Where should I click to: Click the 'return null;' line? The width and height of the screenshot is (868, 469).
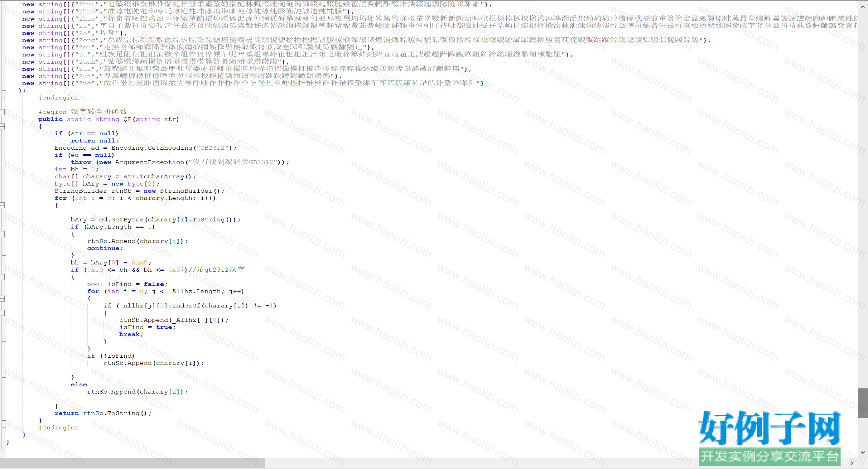(95, 141)
